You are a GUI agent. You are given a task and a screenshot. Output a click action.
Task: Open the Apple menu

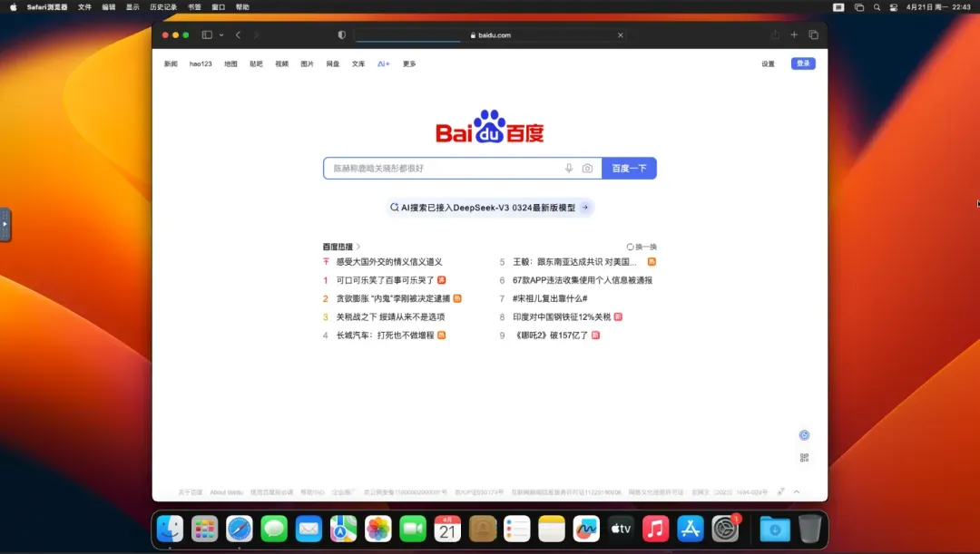[13, 7]
